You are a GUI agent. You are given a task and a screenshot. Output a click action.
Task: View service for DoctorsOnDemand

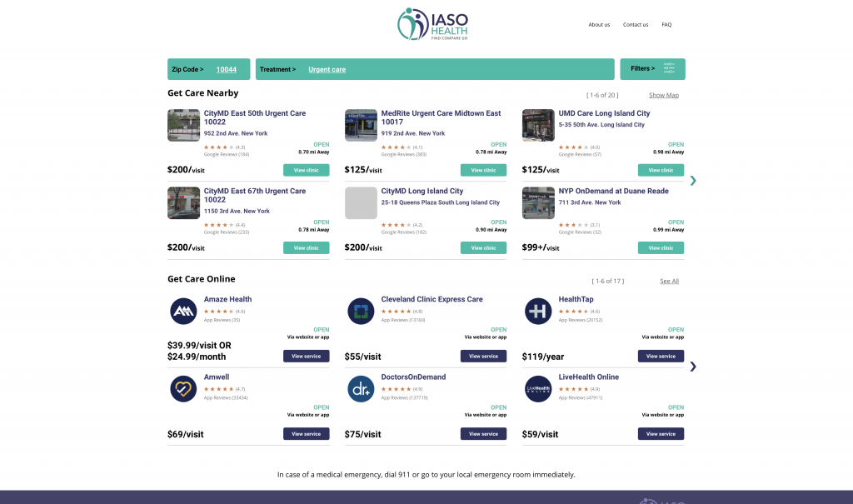(484, 434)
